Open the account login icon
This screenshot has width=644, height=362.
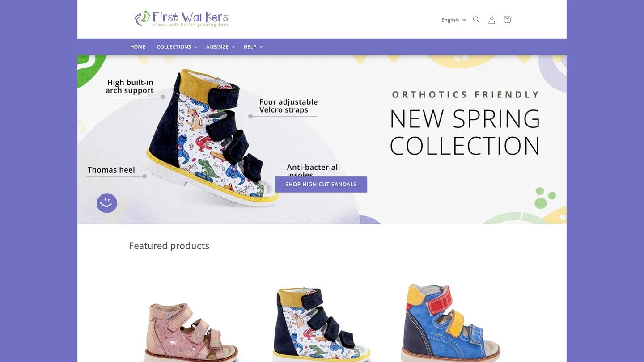click(491, 20)
